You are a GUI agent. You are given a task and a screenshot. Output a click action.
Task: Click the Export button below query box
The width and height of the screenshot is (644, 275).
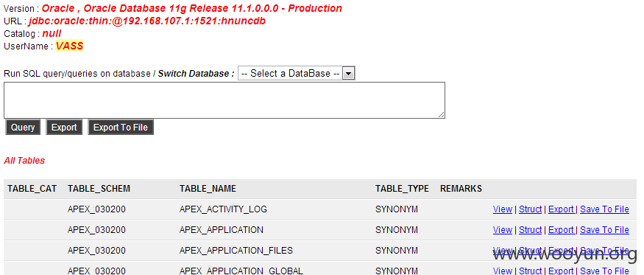pyautogui.click(x=64, y=128)
